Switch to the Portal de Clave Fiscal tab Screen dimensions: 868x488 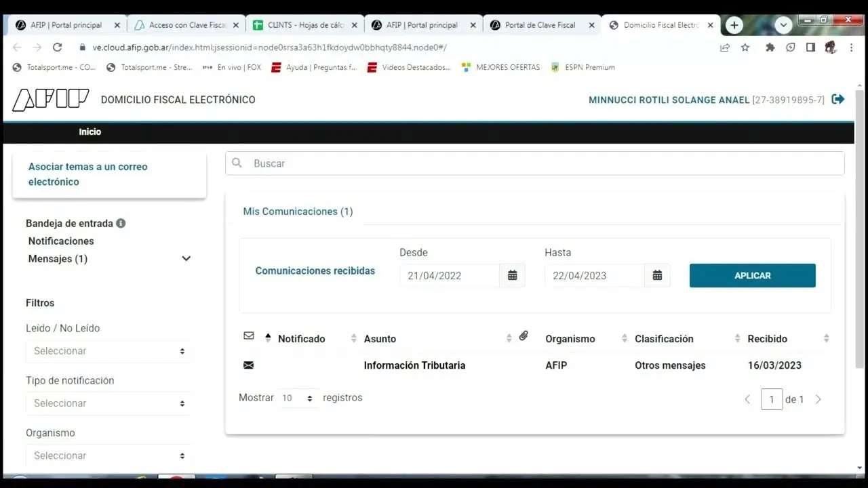click(x=540, y=25)
